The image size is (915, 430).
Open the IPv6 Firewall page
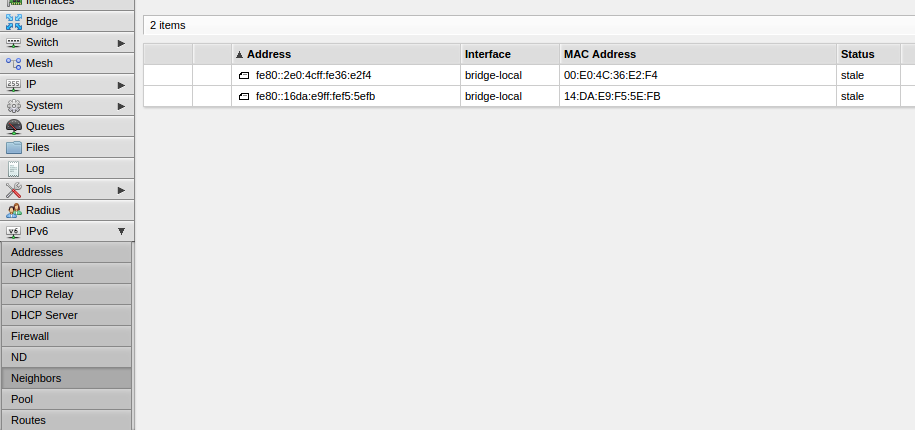(x=30, y=336)
